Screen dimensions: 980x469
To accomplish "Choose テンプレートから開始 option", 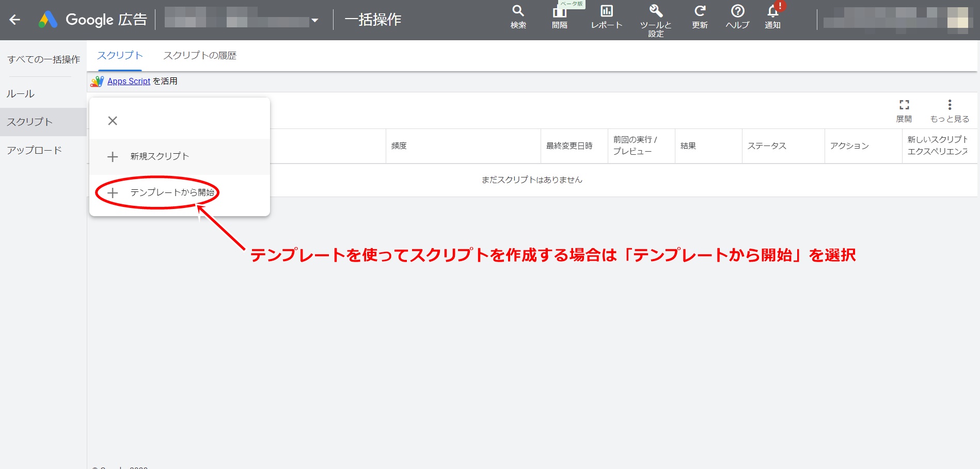I will (171, 192).
